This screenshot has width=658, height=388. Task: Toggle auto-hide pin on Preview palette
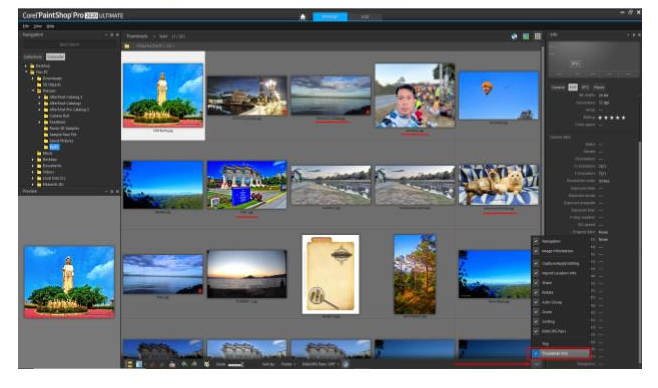(x=112, y=191)
